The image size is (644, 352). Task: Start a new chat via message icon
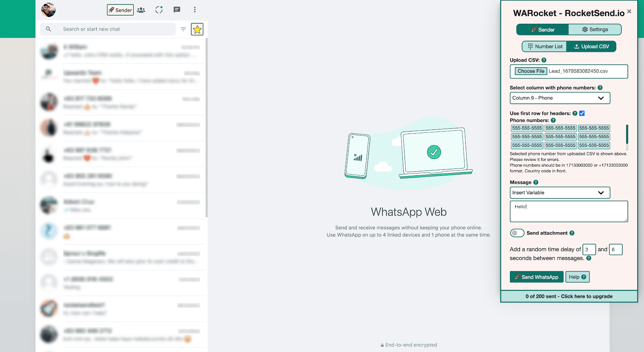coord(177,10)
